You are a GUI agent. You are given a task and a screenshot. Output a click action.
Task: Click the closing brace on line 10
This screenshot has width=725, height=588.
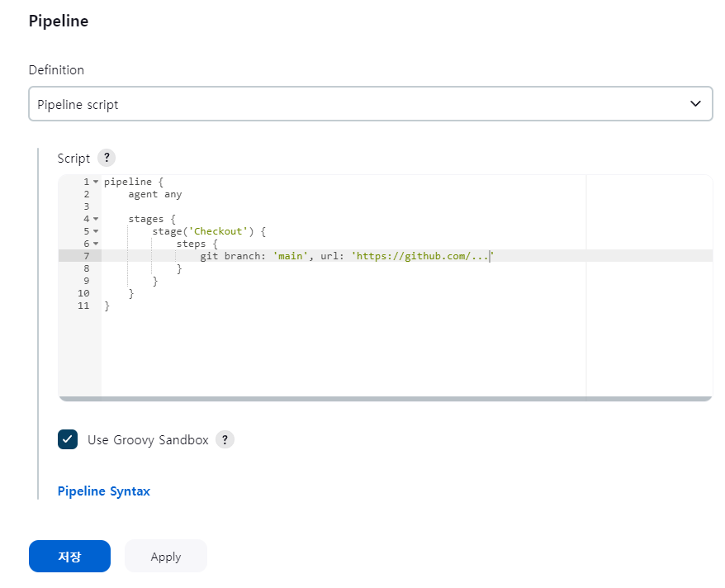pyautogui.click(x=131, y=293)
